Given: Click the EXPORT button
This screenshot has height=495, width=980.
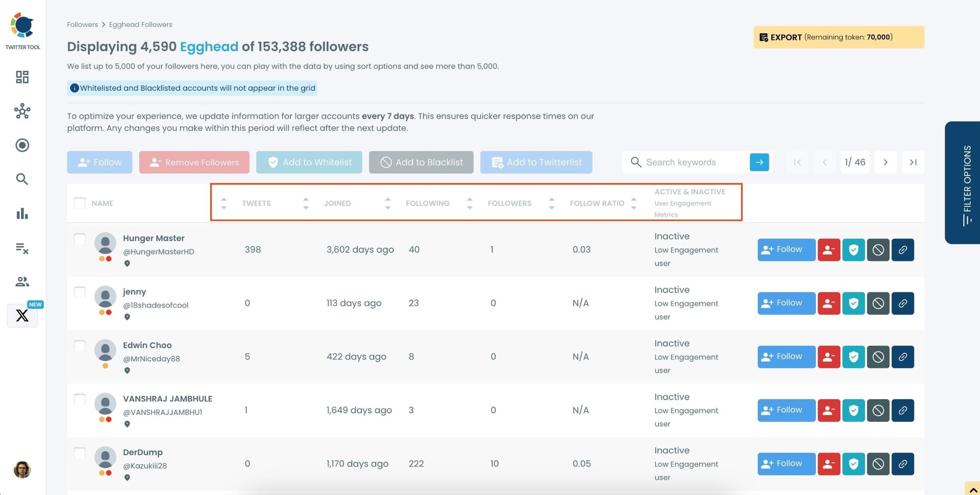Looking at the screenshot, I should point(785,37).
